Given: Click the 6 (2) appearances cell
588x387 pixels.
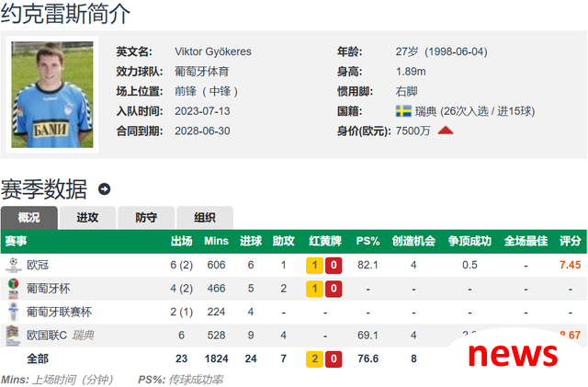Looking at the screenshot, I should click(182, 265).
